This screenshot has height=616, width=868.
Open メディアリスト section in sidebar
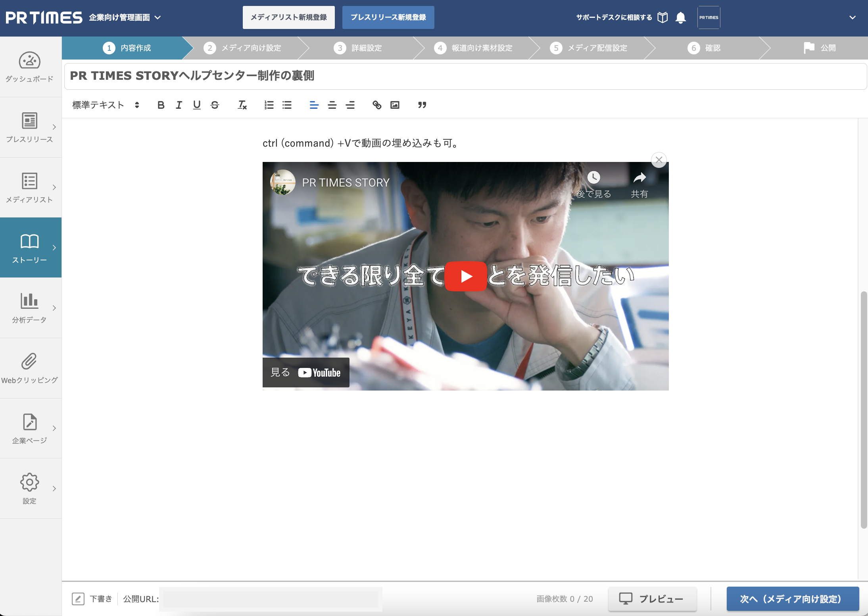pyautogui.click(x=30, y=188)
